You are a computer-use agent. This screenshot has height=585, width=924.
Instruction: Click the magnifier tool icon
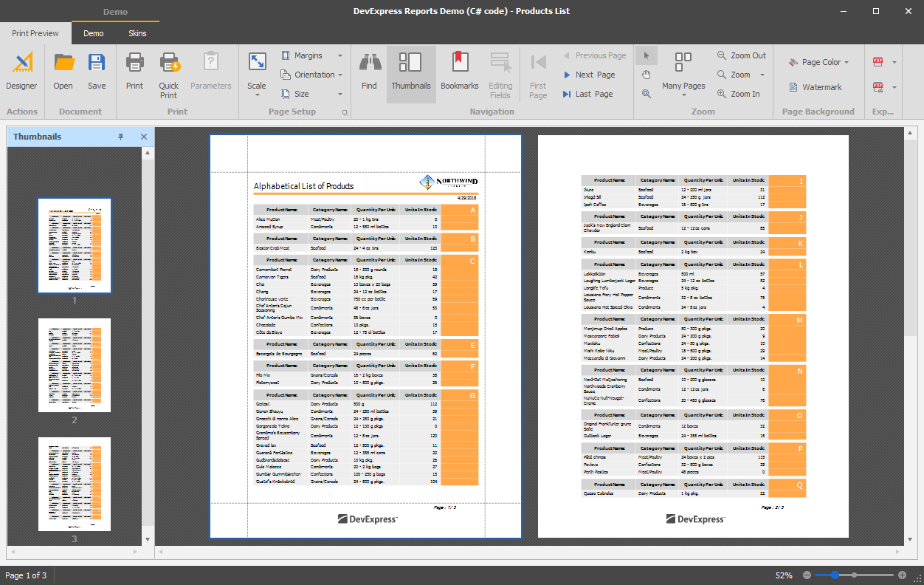(x=647, y=94)
